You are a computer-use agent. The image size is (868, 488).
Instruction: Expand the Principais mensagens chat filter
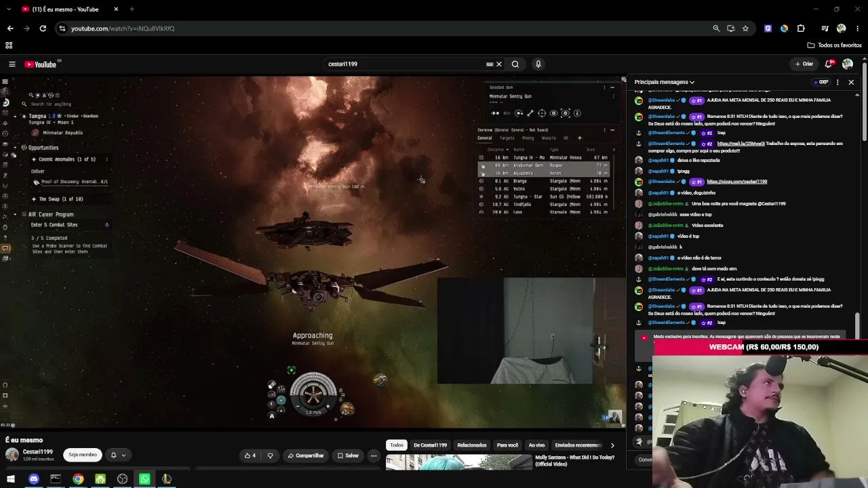tap(665, 82)
